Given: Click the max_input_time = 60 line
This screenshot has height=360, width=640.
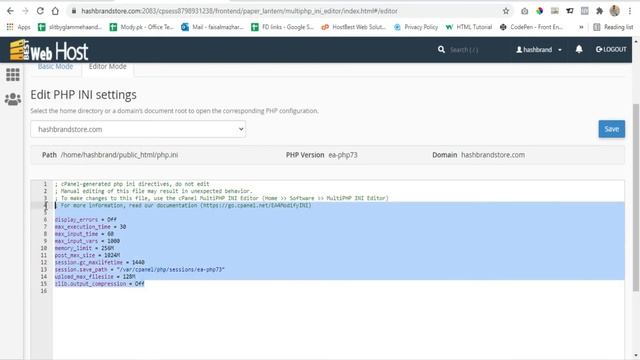Looking at the screenshot, I should (84, 234).
